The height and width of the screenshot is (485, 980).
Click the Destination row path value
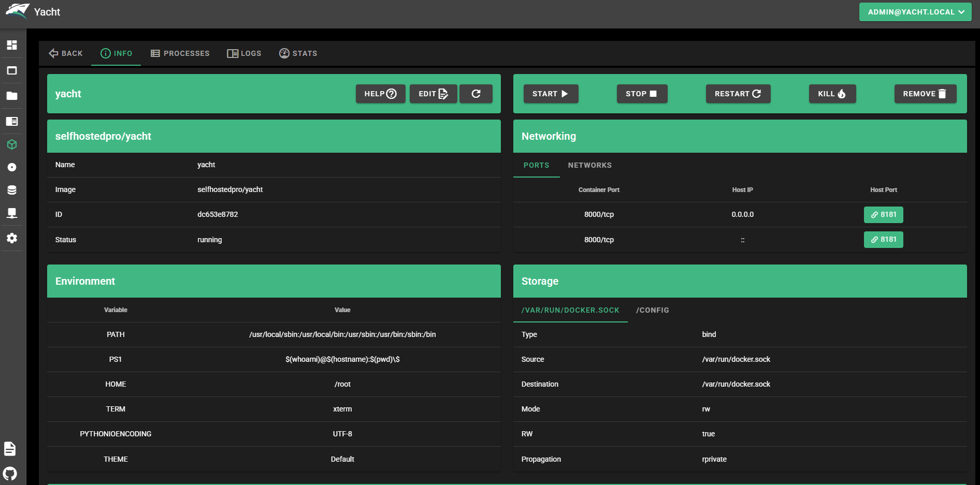(x=736, y=384)
